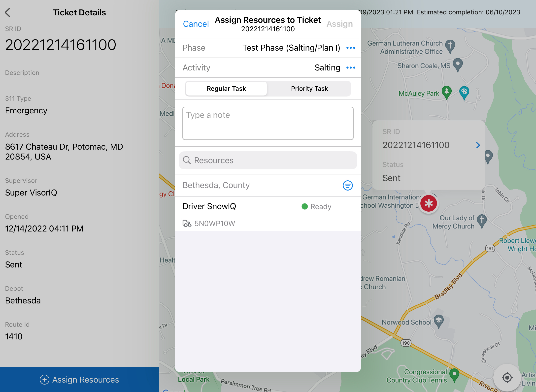Open the resource filter list icon

click(x=347, y=185)
